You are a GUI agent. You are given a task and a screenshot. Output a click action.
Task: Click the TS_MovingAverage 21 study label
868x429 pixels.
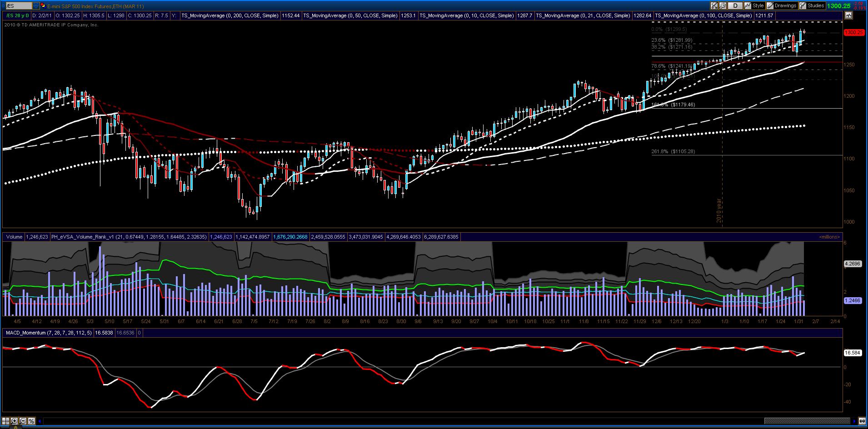click(x=583, y=15)
